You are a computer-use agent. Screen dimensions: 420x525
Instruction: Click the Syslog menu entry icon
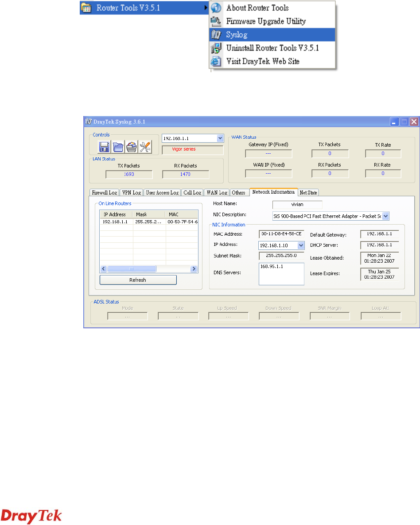216,35
